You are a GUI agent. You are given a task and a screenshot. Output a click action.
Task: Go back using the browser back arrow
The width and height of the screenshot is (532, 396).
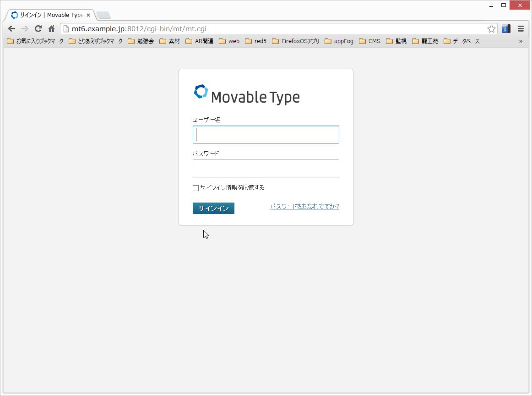11,29
